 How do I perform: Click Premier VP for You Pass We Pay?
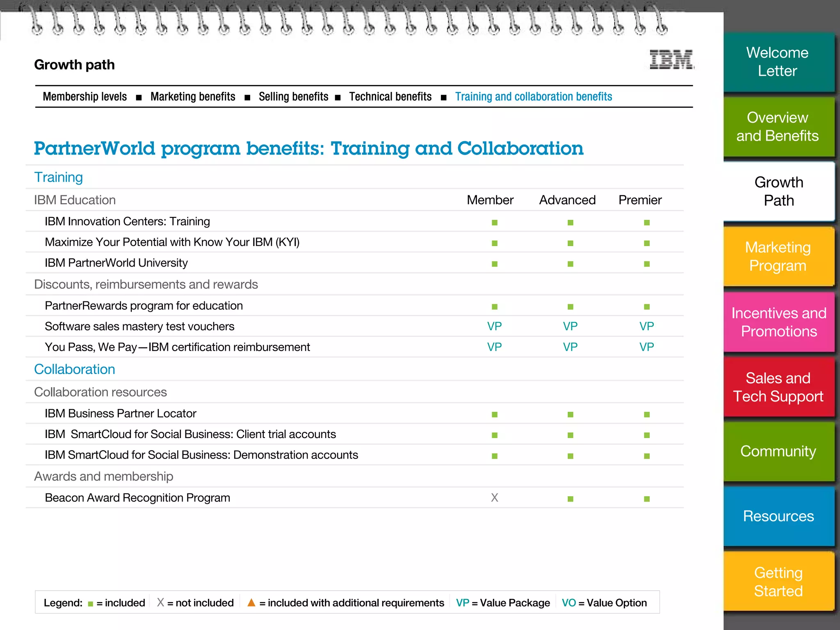(646, 347)
